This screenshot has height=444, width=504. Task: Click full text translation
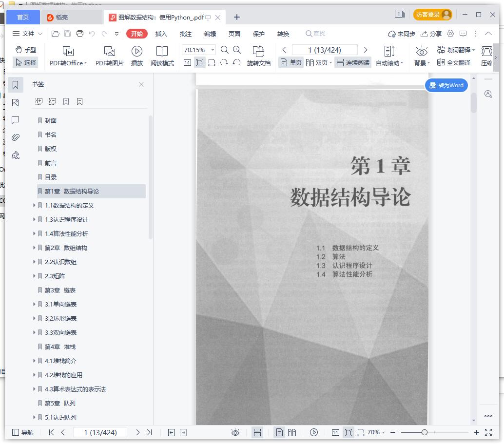(x=454, y=62)
